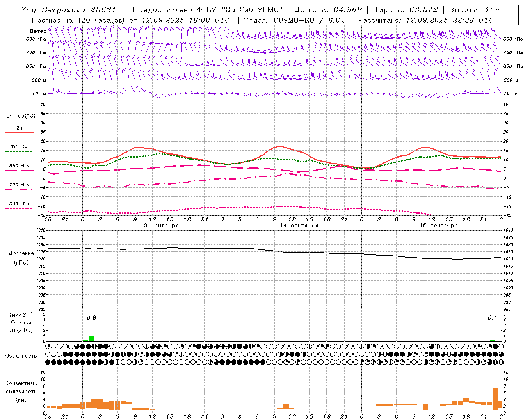Click the Конвективн. label text
The width and height of the screenshot is (525, 420).
pyautogui.click(x=21, y=383)
